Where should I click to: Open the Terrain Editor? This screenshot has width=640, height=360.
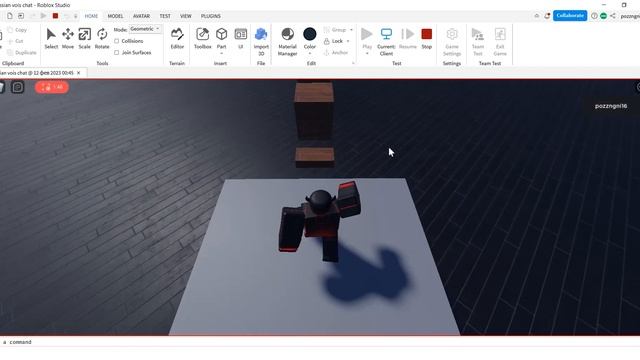coord(177,38)
